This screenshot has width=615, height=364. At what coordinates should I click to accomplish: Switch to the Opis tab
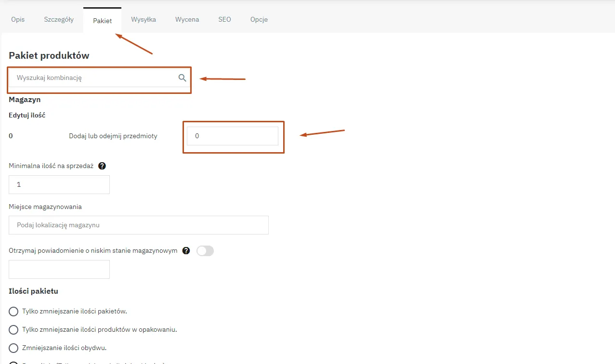tap(18, 20)
